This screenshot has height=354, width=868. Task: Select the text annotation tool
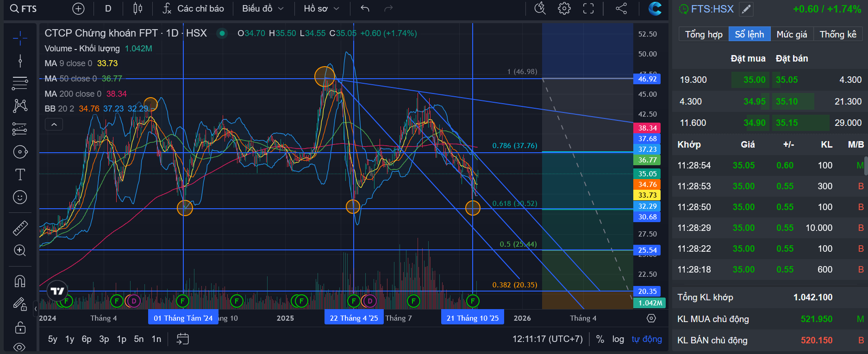click(20, 174)
